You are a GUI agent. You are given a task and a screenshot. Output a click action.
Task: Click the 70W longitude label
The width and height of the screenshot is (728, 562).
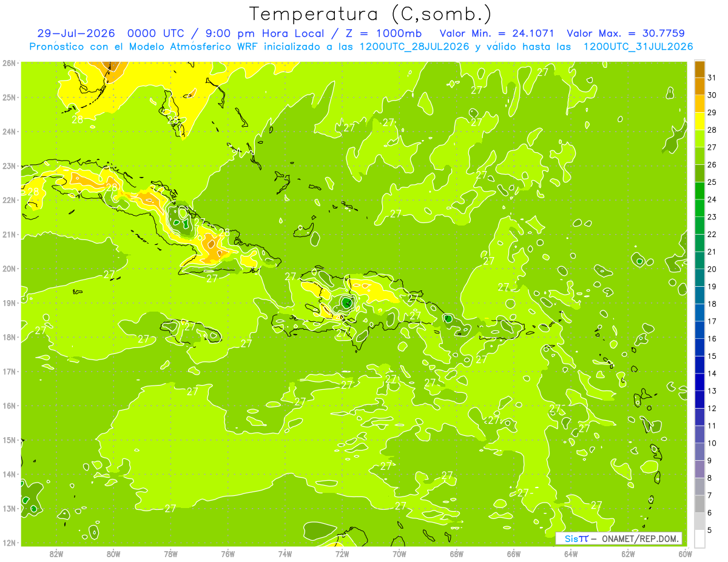pyautogui.click(x=399, y=554)
